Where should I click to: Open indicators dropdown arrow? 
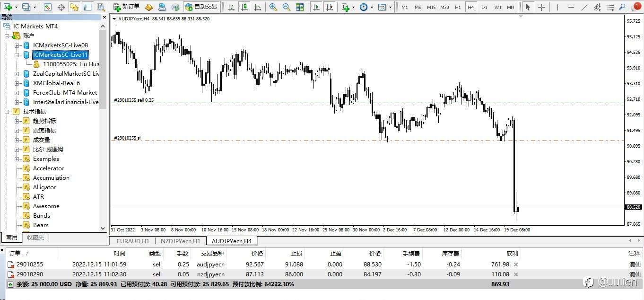click(353, 7)
